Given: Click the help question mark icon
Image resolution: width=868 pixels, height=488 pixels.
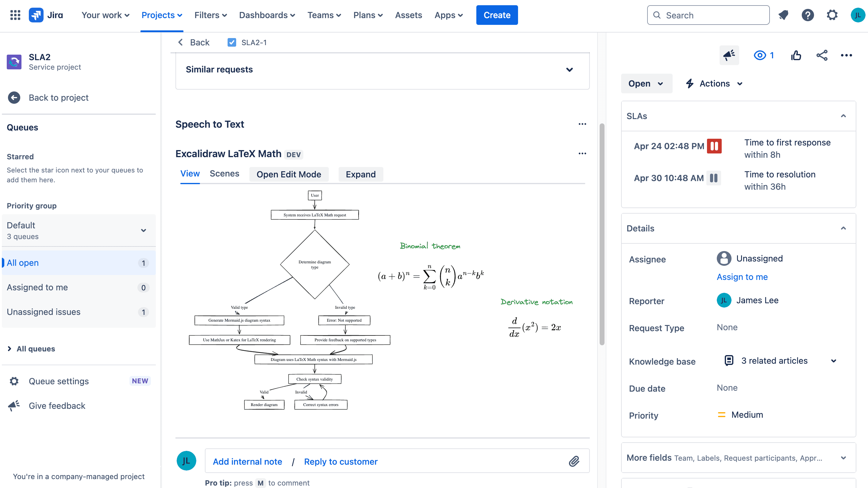Looking at the screenshot, I should [x=808, y=15].
